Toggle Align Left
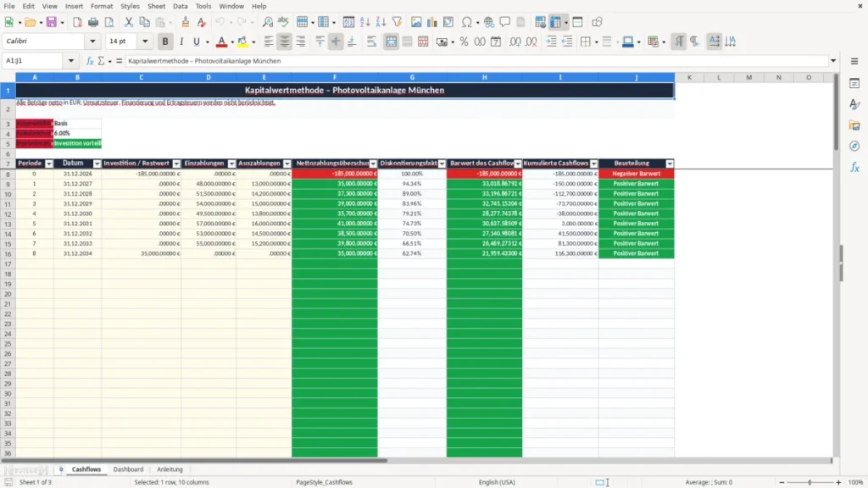Screen dimensions: 868x488 [x=269, y=42]
